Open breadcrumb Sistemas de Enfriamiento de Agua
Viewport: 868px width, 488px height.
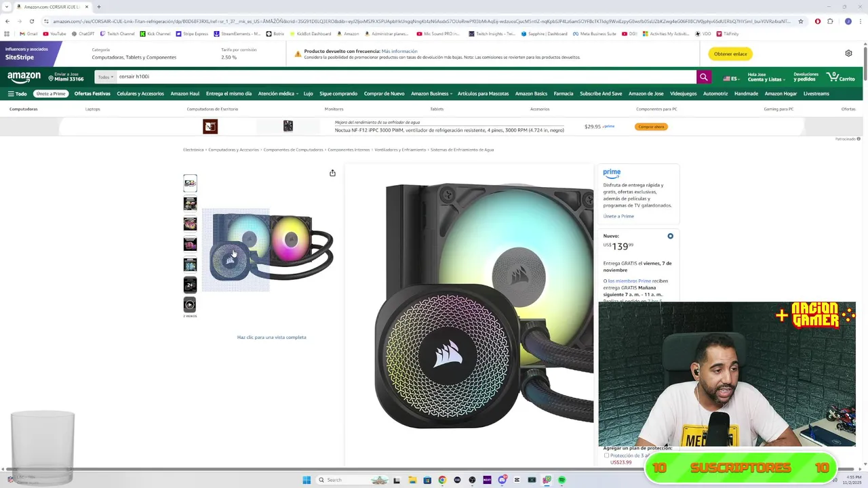(x=462, y=150)
